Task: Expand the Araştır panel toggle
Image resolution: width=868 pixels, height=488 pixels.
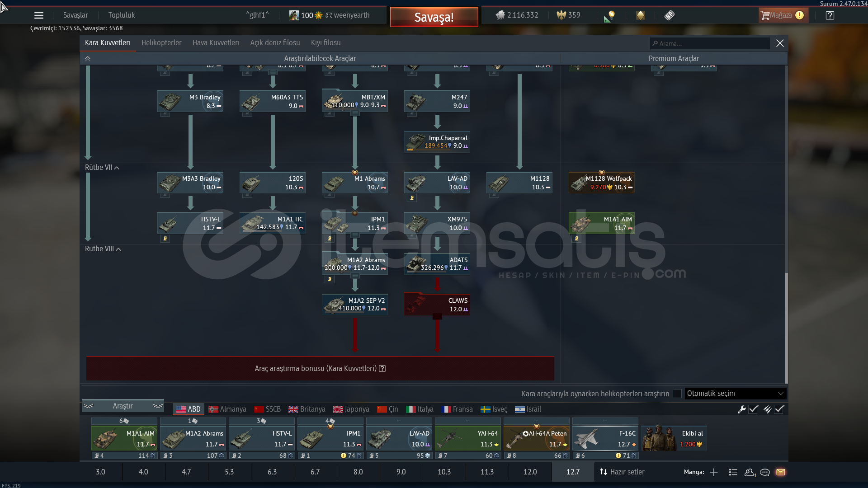Action: (x=123, y=406)
